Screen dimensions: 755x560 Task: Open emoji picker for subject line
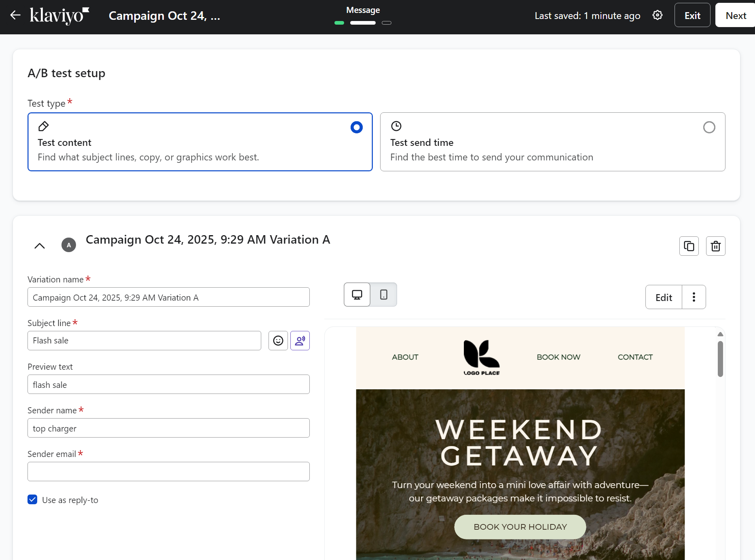pos(278,341)
